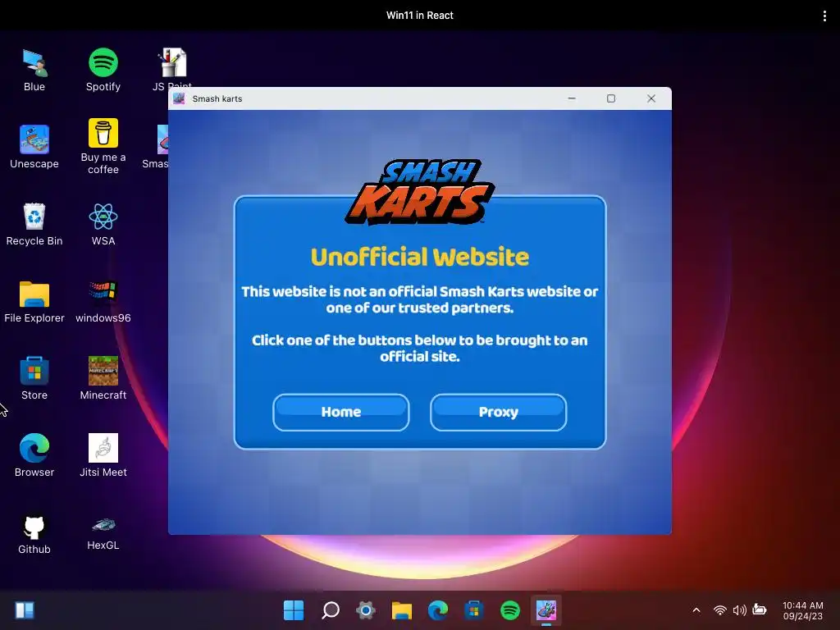Image resolution: width=840 pixels, height=630 pixels.
Task: Open the Recycle Bin
Action: tap(34, 224)
